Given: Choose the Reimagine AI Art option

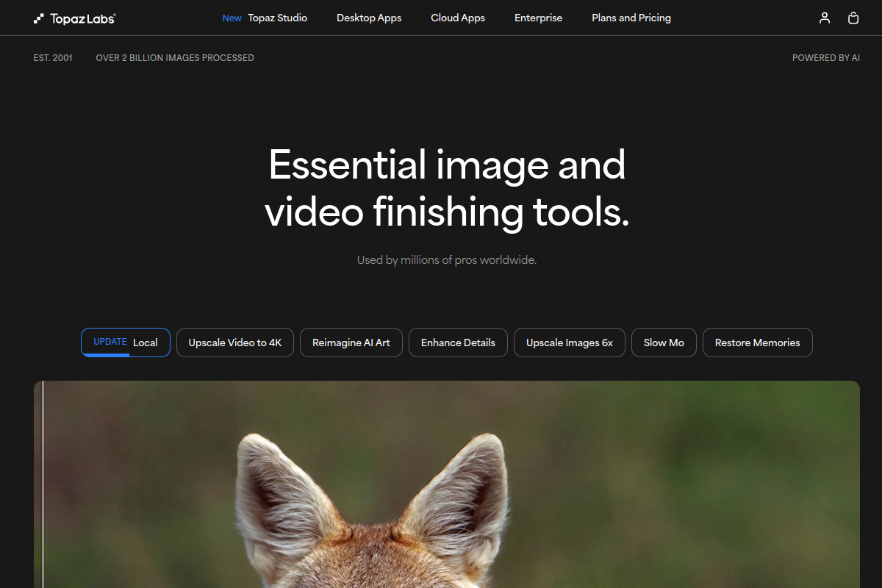Looking at the screenshot, I should pyautogui.click(x=351, y=343).
